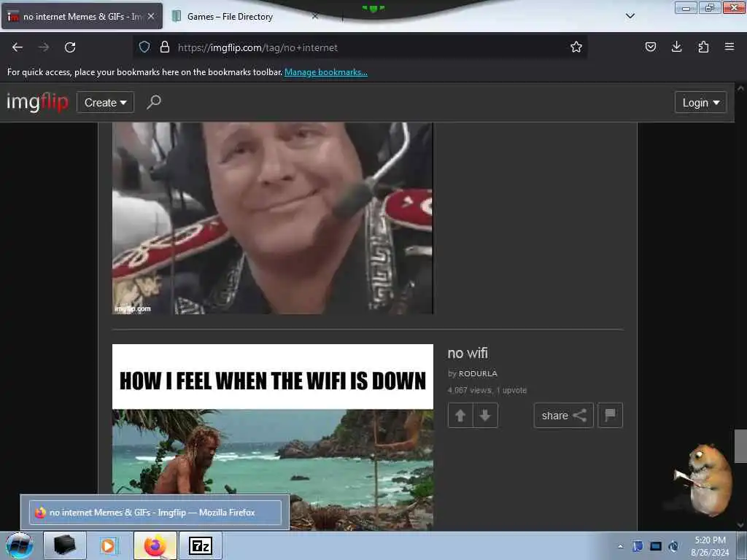This screenshot has height=560, width=747.
Task: Downvote the no wifi meme
Action: (485, 415)
